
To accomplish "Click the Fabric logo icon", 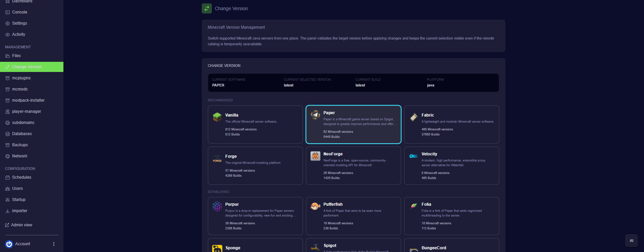I will point(414,117).
